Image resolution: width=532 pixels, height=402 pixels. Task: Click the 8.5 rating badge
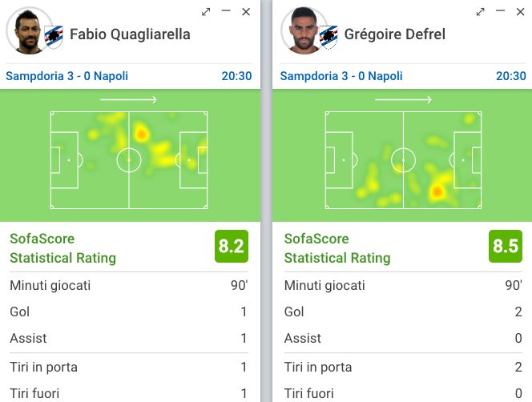506,247
